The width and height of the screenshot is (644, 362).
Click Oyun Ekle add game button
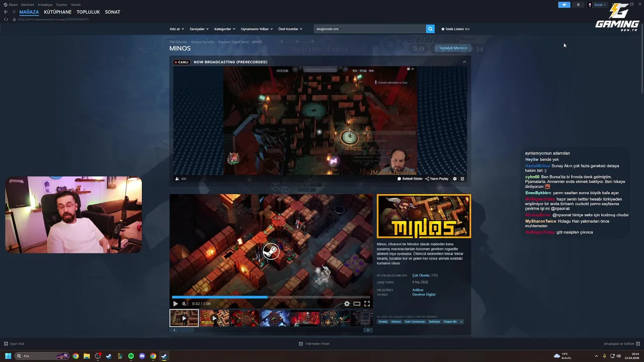(x=14, y=344)
